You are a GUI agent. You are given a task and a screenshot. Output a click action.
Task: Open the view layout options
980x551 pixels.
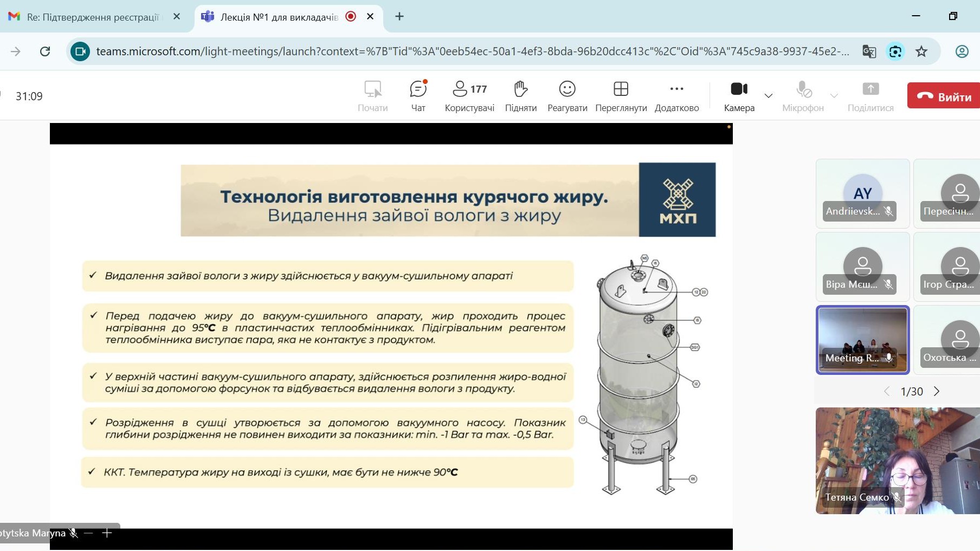621,95
